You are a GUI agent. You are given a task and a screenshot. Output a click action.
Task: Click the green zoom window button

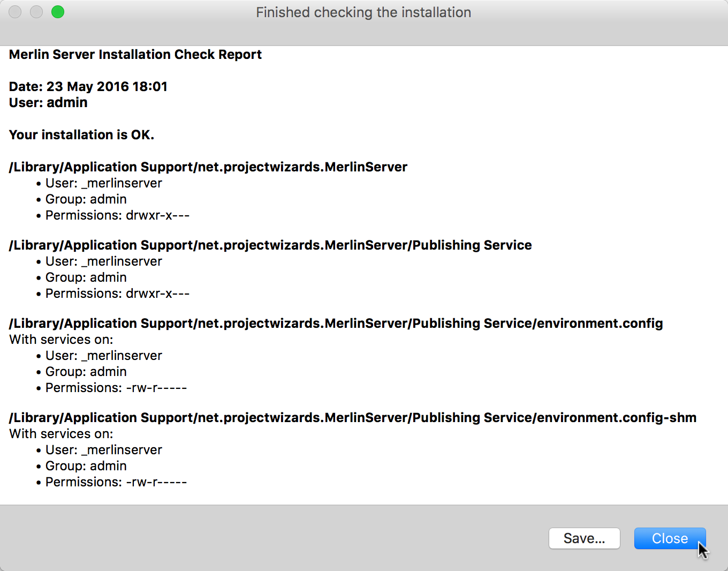[58, 12]
